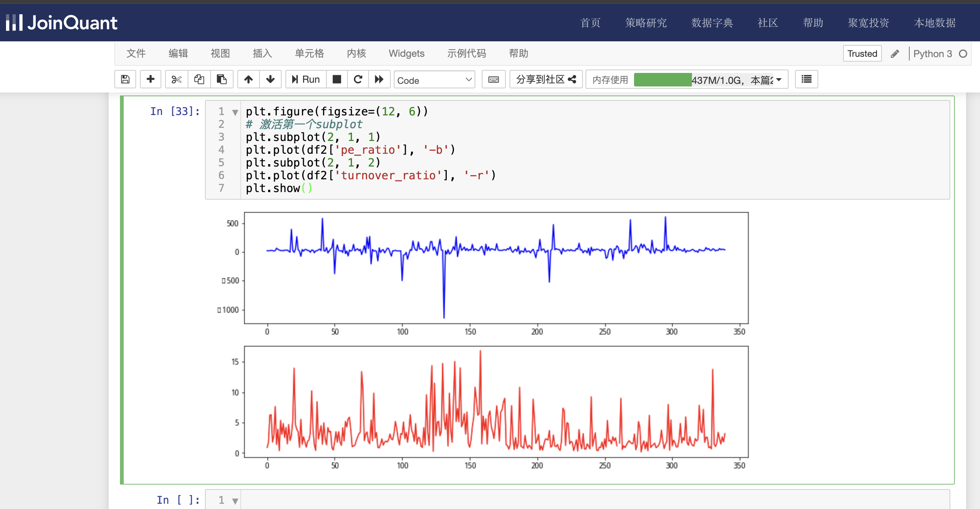Paste cell below icon
Viewport: 980px width, 509px height.
click(x=222, y=79)
